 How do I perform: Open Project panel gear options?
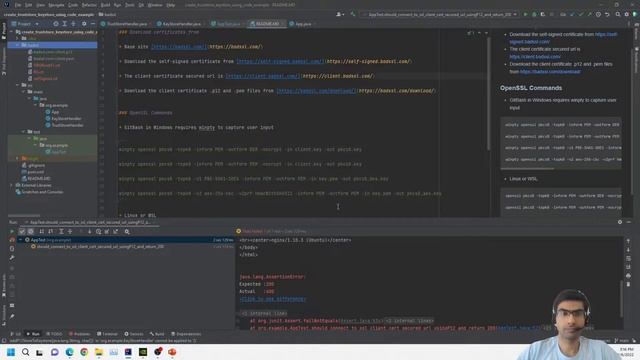coord(84,24)
